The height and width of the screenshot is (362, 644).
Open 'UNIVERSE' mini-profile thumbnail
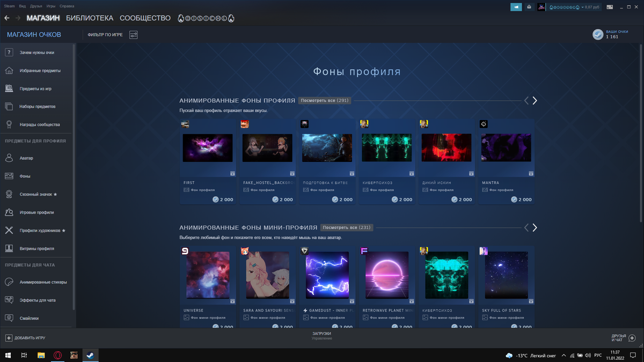208,275
